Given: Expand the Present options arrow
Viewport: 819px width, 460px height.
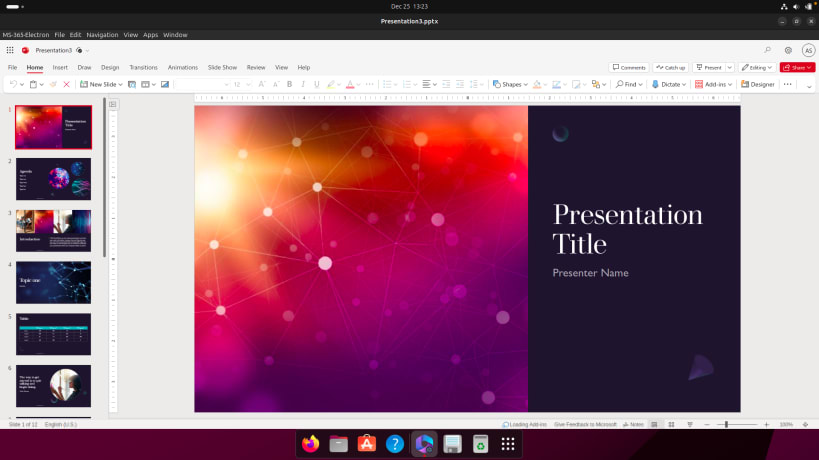Looking at the screenshot, I should coord(730,67).
